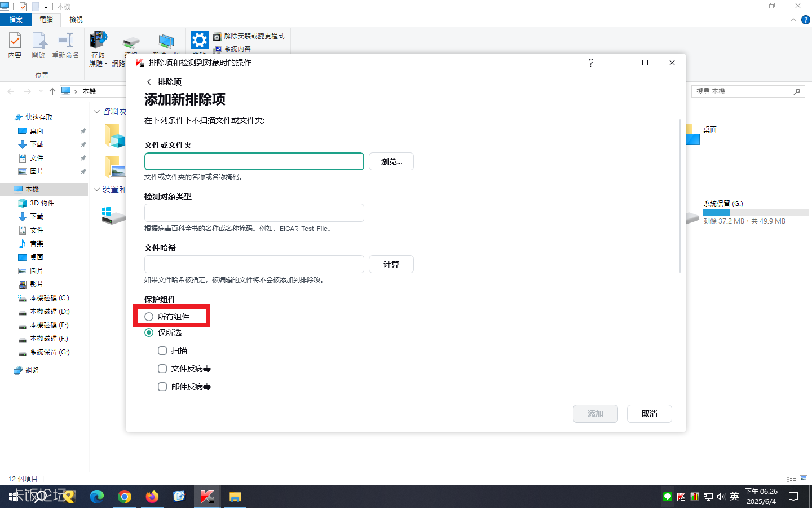The image size is (812, 508).
Task: Open the notification center icon
Action: coord(793,497)
